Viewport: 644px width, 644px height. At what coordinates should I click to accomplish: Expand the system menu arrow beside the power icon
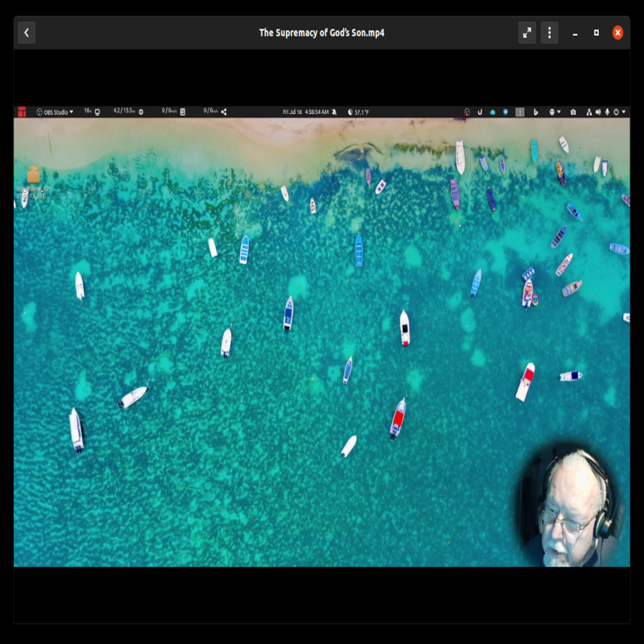(x=624, y=112)
